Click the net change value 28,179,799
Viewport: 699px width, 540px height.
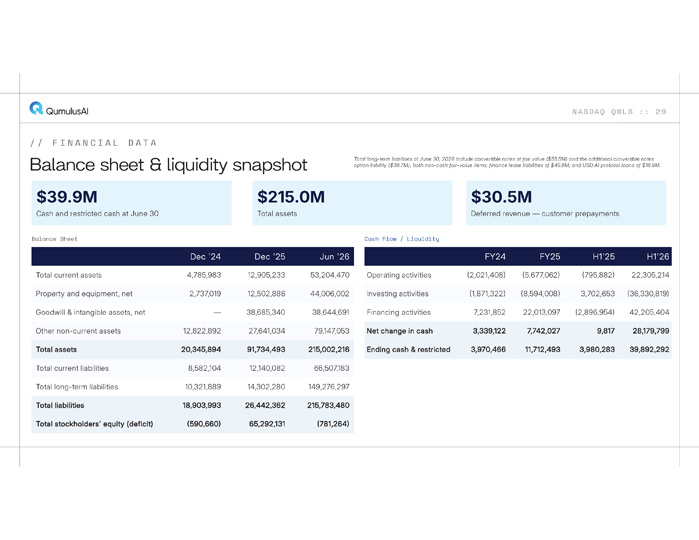pyautogui.click(x=651, y=331)
